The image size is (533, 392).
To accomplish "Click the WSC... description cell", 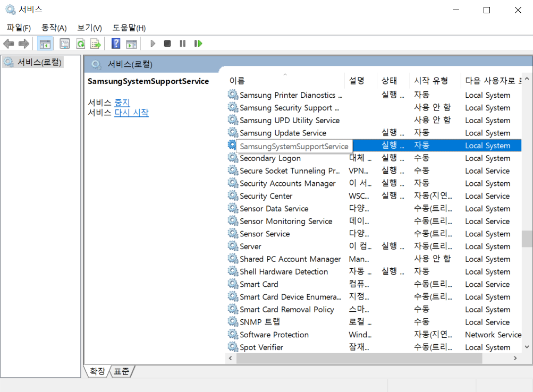I will click(359, 196).
